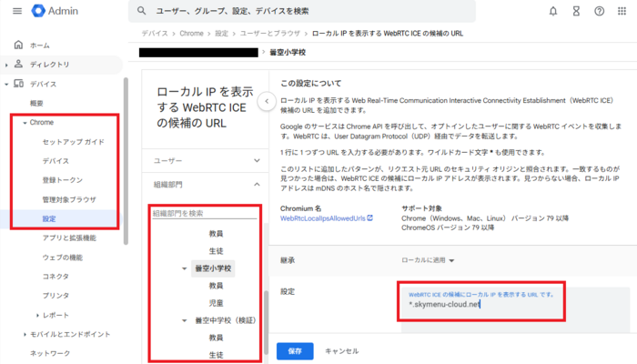Open the tasks hourglass icon

click(577, 11)
